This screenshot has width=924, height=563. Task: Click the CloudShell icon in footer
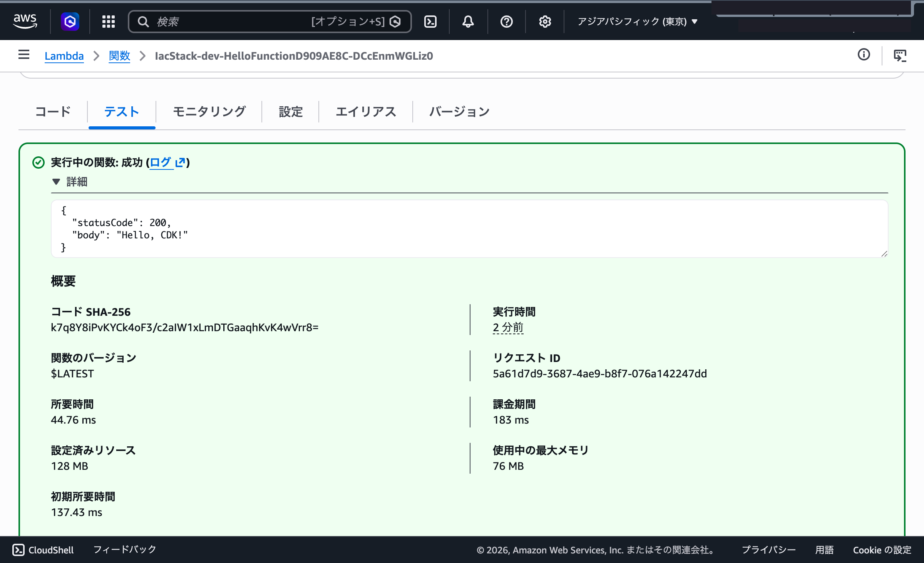pos(18,550)
